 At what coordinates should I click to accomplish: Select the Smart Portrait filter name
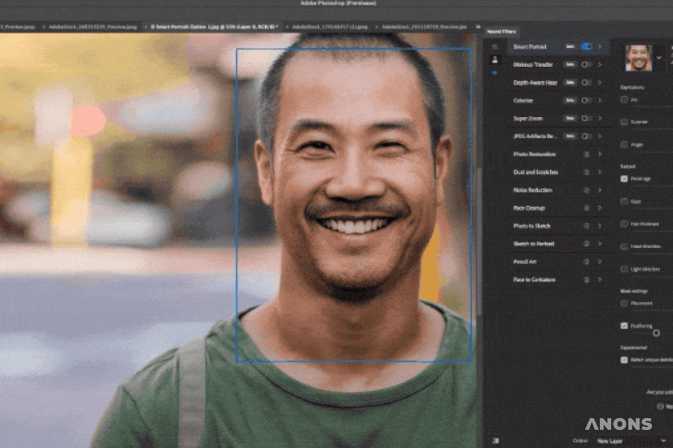530,46
